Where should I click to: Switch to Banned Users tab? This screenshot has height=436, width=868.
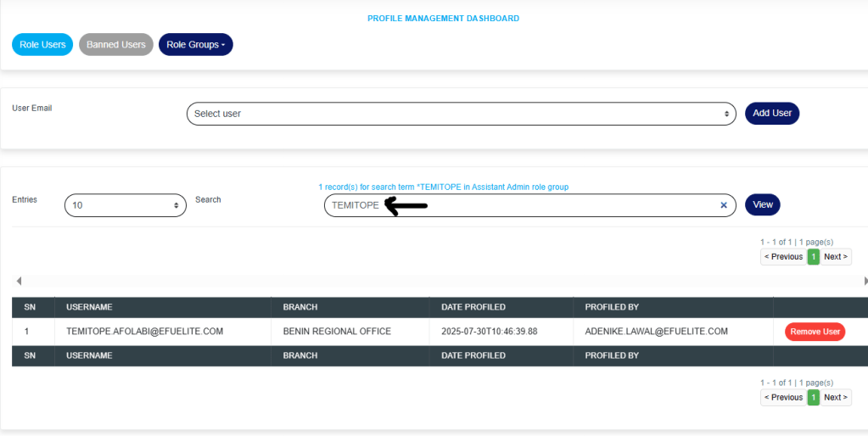(116, 44)
